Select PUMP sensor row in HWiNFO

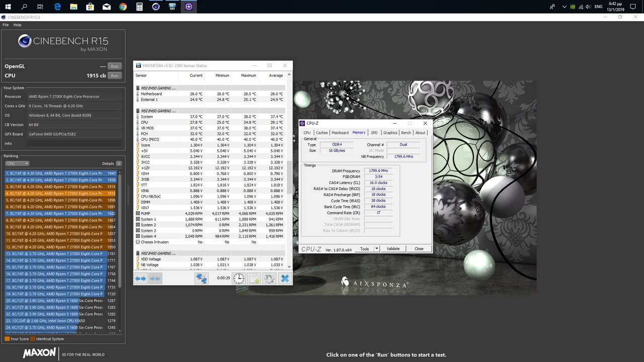tap(210, 214)
